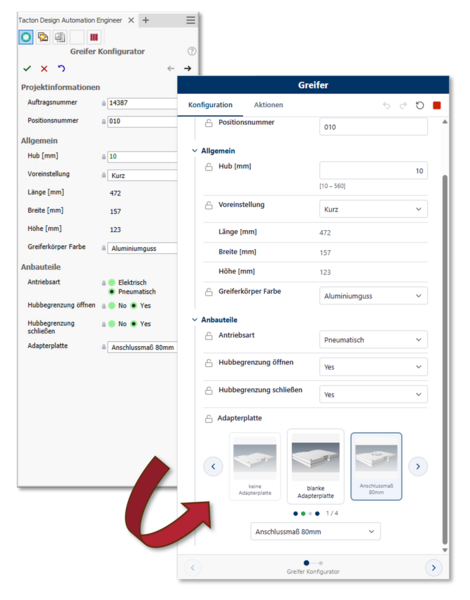The image size is (470, 600).
Task: Open Hubbegrenzung öffnen dropdown in Greifer
Action: pyautogui.click(x=373, y=367)
